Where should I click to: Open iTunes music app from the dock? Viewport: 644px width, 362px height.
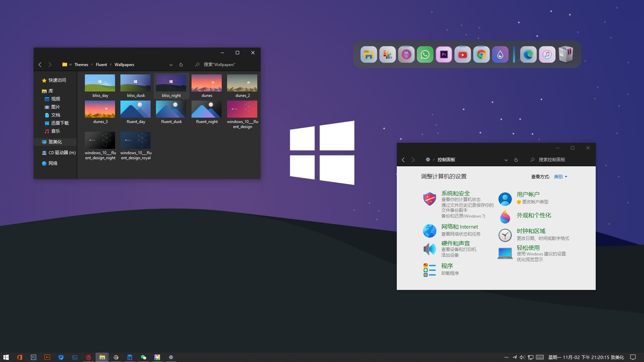547,55
